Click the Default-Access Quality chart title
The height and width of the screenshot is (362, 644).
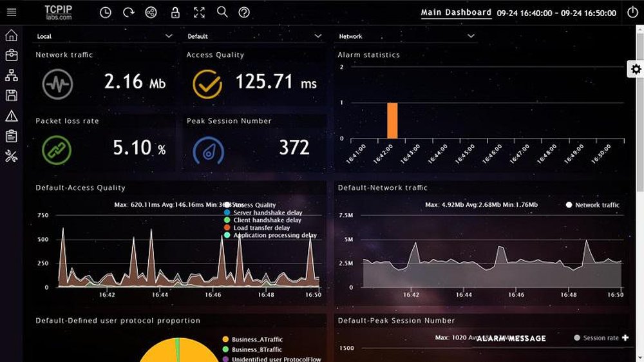click(x=80, y=187)
